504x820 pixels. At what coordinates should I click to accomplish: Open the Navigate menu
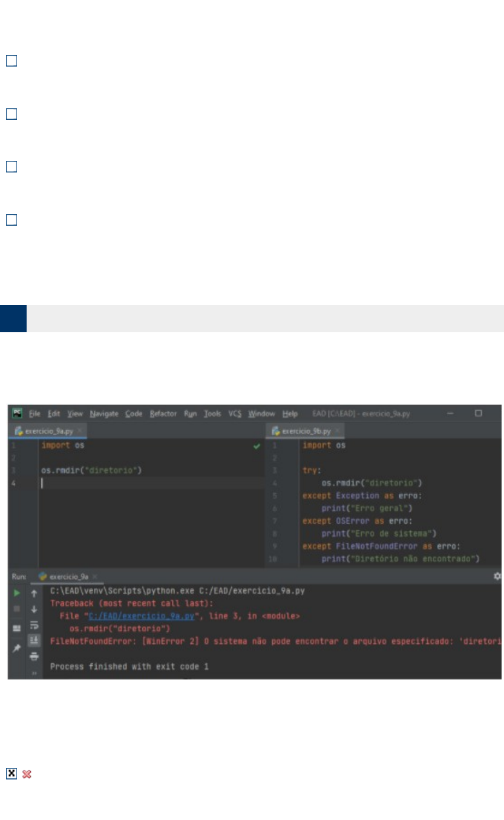(x=104, y=414)
